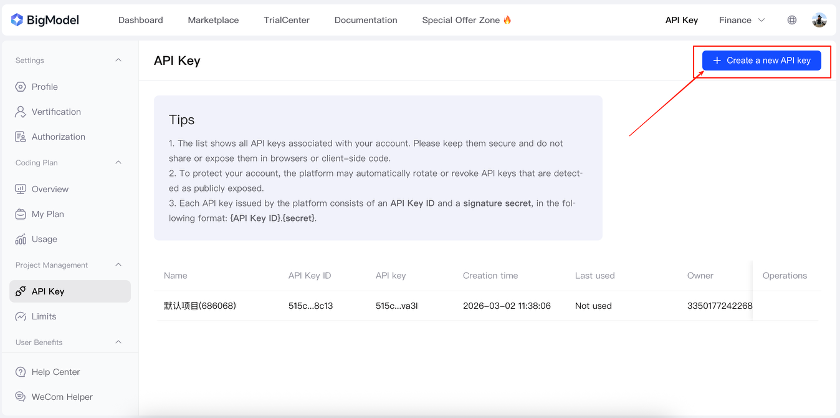Switch to the Documentation menu item
The image size is (840, 418).
[x=365, y=20]
